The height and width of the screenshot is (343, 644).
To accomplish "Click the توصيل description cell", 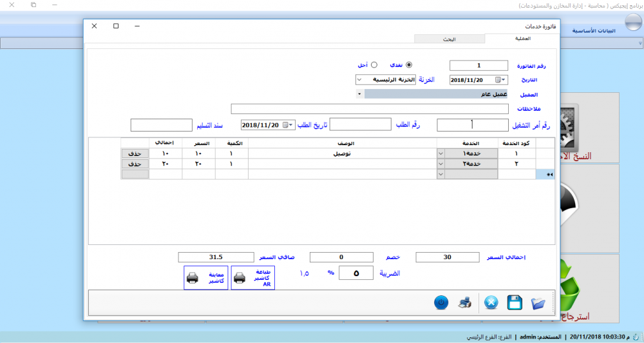I will coord(342,153).
